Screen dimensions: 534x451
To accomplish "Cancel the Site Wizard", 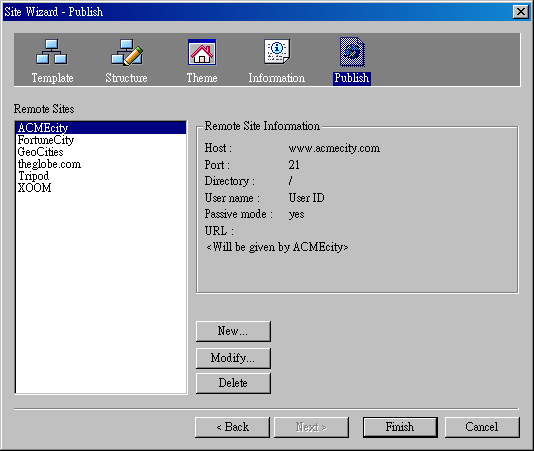I will pos(482,427).
